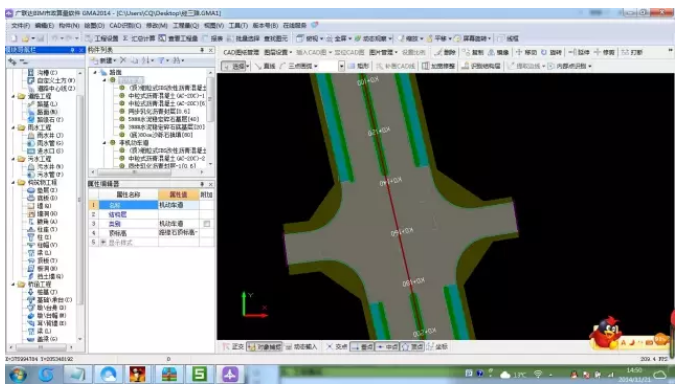Click the CAD图纸管理 button
Viewport: 682px width, 389px height.
tap(241, 52)
